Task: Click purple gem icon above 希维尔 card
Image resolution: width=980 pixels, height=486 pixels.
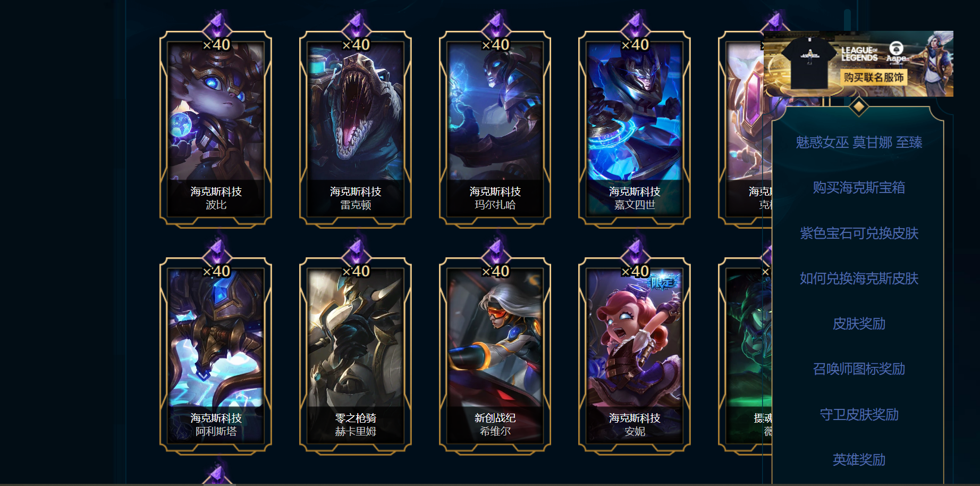Action: (x=496, y=252)
